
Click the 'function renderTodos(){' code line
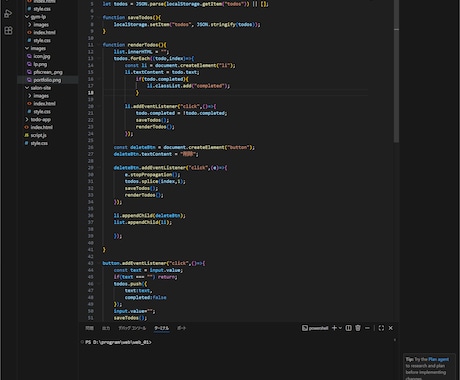[135, 45]
